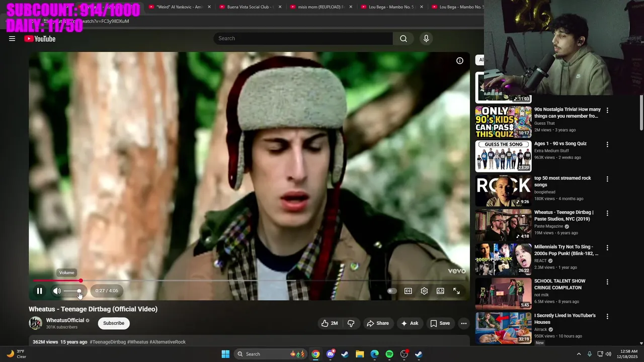Show hidden system tray icons
The height and width of the screenshot is (362, 644).
[579, 354]
